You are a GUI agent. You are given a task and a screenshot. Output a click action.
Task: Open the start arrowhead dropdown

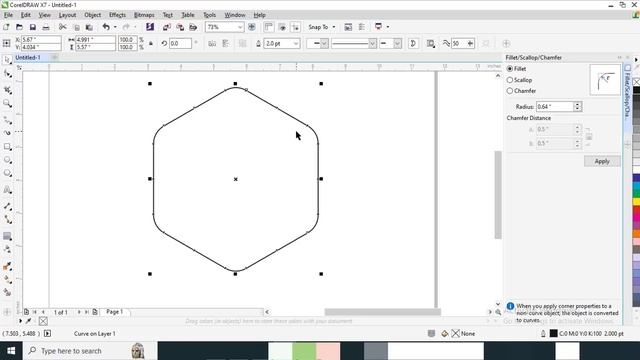324,43
